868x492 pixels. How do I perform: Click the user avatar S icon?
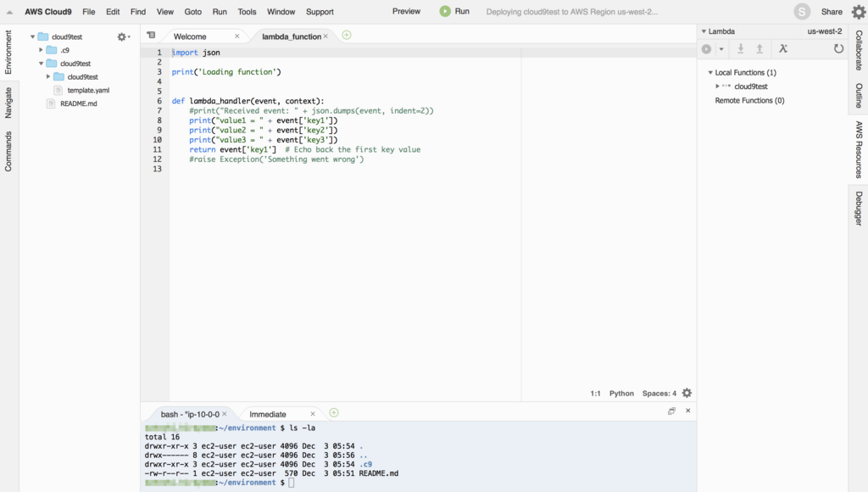(802, 12)
